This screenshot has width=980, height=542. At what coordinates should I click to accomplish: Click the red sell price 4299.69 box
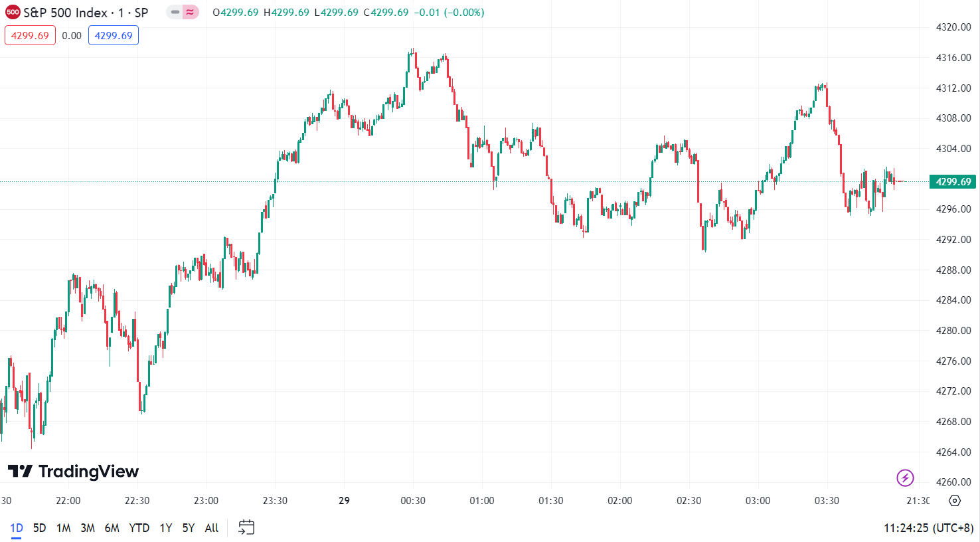(x=30, y=36)
